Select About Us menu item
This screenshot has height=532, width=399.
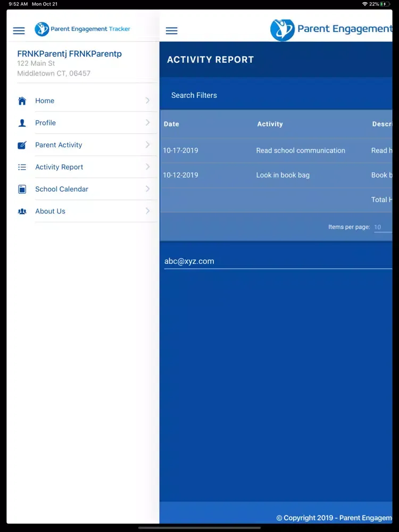(87, 211)
